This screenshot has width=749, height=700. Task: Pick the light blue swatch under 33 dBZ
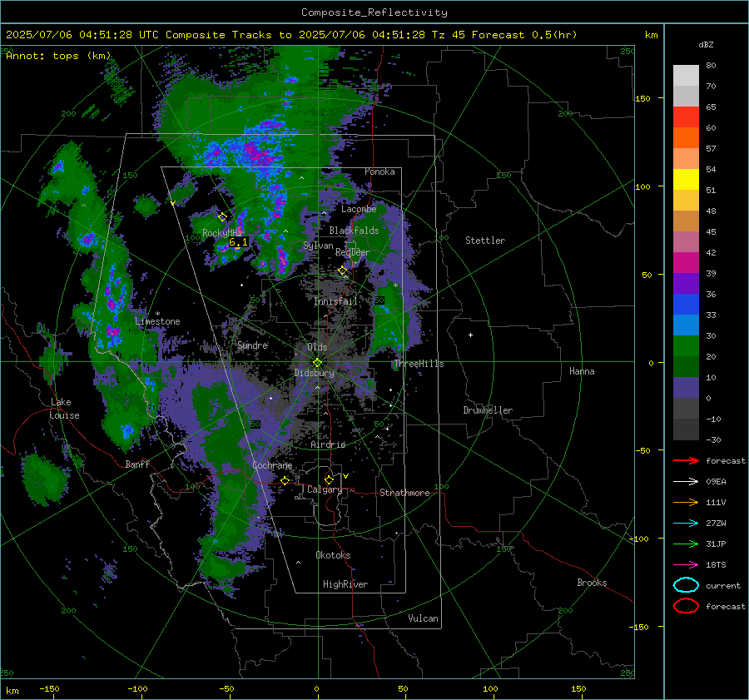tap(686, 325)
